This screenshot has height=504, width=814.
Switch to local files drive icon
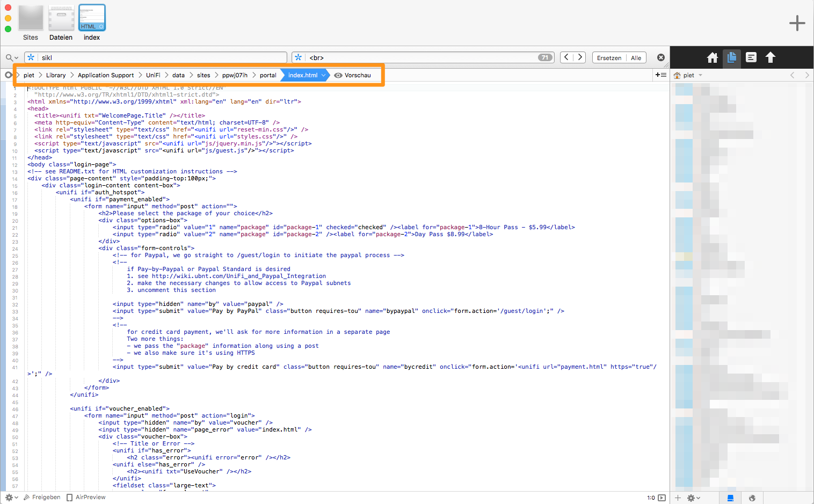(x=730, y=498)
